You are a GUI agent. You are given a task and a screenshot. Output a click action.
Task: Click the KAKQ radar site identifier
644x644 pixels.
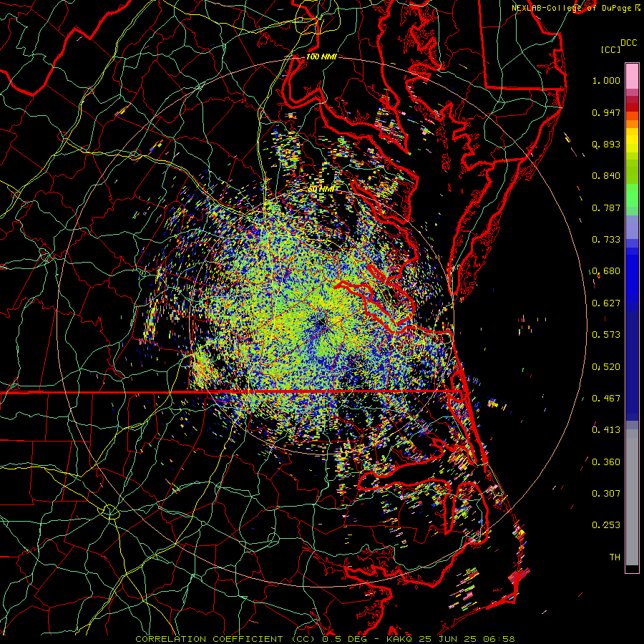coord(400,639)
